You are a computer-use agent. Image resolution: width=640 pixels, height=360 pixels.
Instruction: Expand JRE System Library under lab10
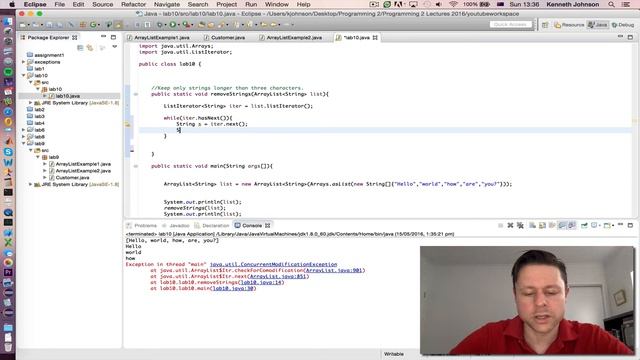[30, 103]
